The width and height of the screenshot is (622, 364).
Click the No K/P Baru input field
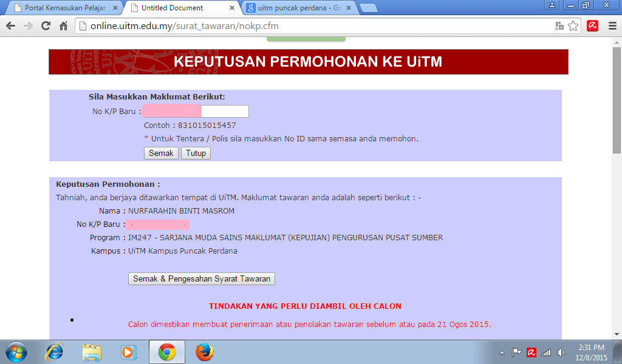pos(196,111)
